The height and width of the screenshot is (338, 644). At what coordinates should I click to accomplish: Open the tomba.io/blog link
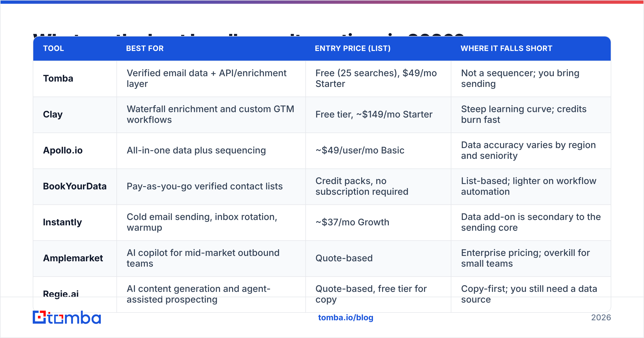[346, 318]
